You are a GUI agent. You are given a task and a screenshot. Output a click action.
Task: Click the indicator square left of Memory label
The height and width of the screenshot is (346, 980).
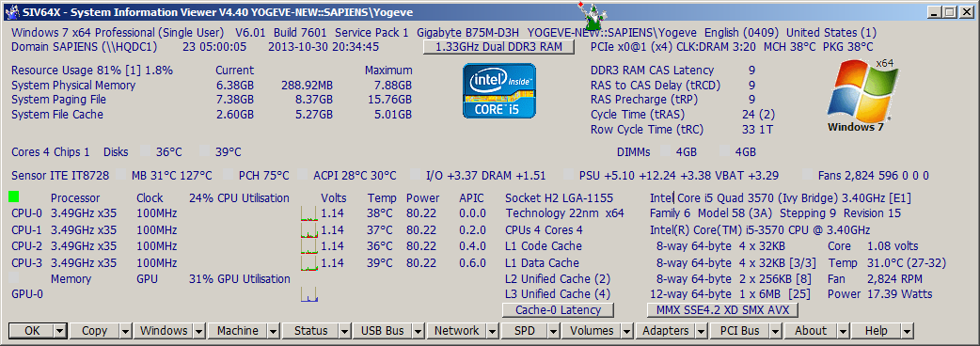pyautogui.click(x=14, y=278)
